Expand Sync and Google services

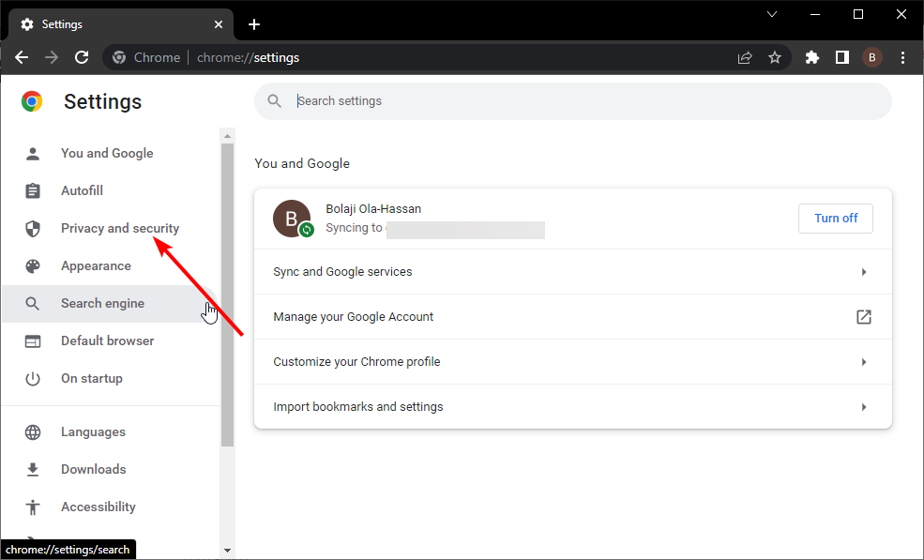point(572,272)
